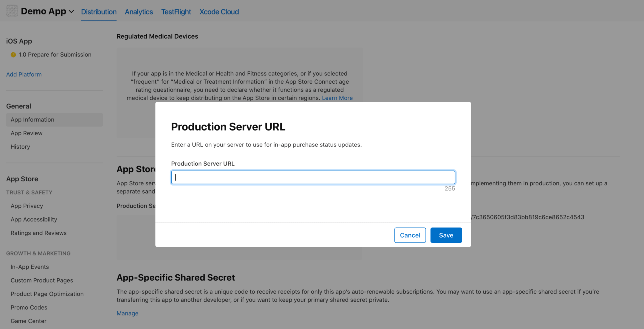The height and width of the screenshot is (329, 644).
Task: Click the Manage link under Shared Secret
Action: click(x=127, y=313)
